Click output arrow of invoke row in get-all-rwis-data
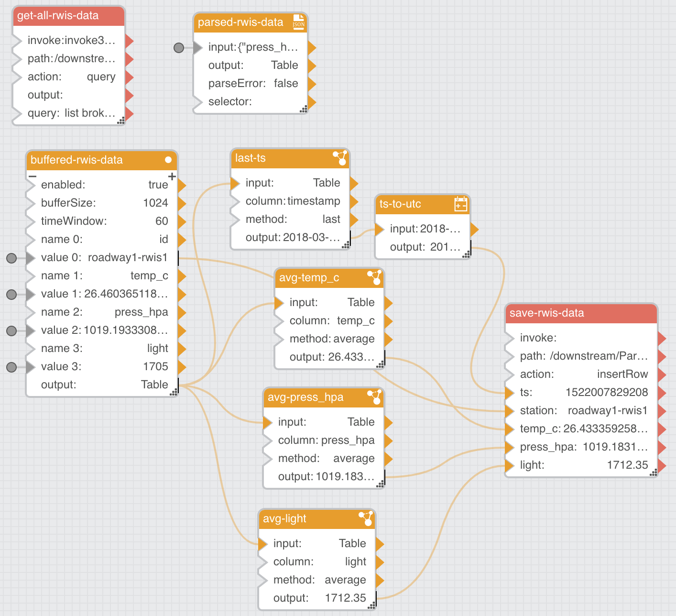 pos(129,41)
